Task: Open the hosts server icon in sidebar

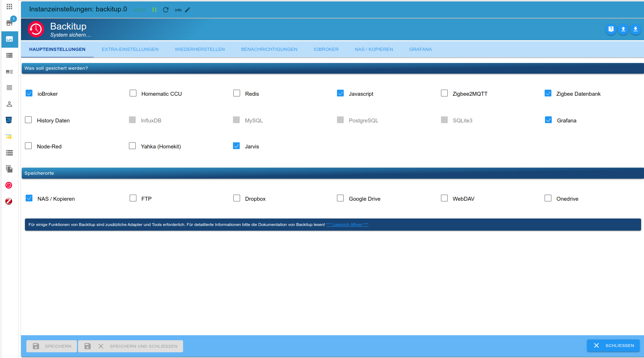Action: (x=9, y=153)
